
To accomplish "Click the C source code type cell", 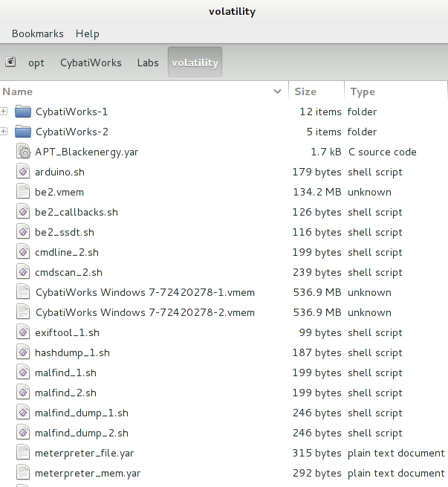I will pos(382,152).
